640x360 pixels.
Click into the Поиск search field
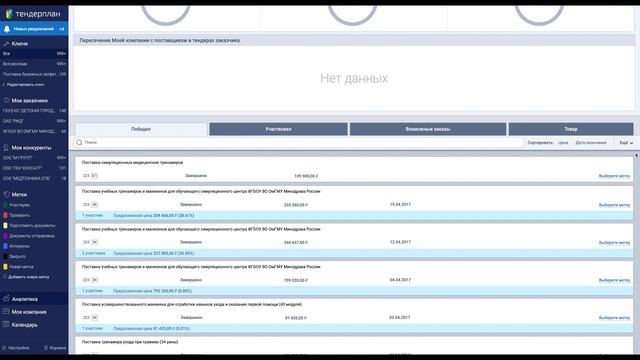(x=299, y=142)
